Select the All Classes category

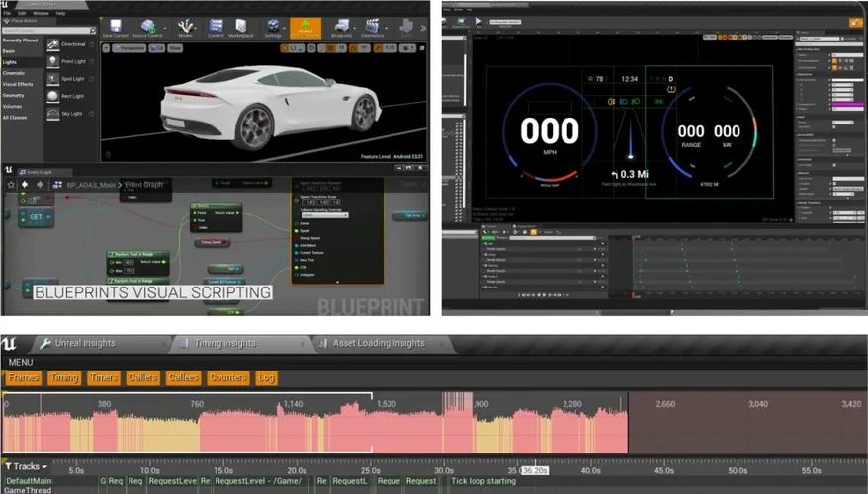click(15, 118)
